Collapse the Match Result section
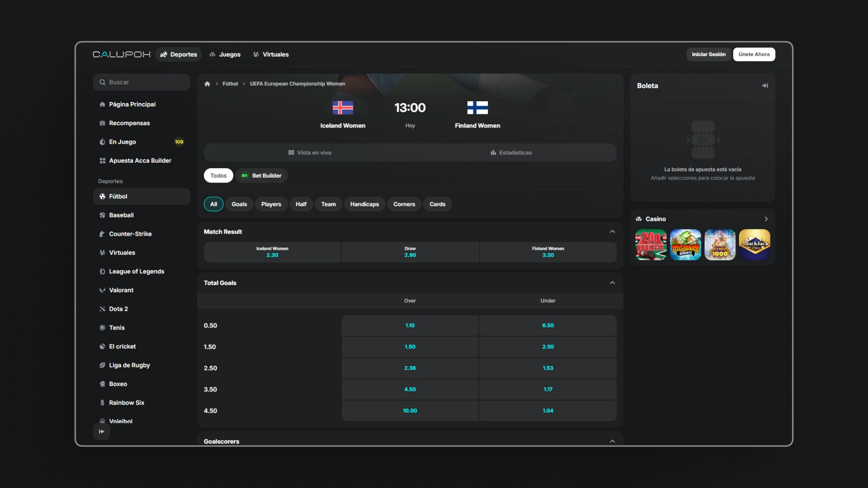This screenshot has width=868, height=488. point(612,232)
